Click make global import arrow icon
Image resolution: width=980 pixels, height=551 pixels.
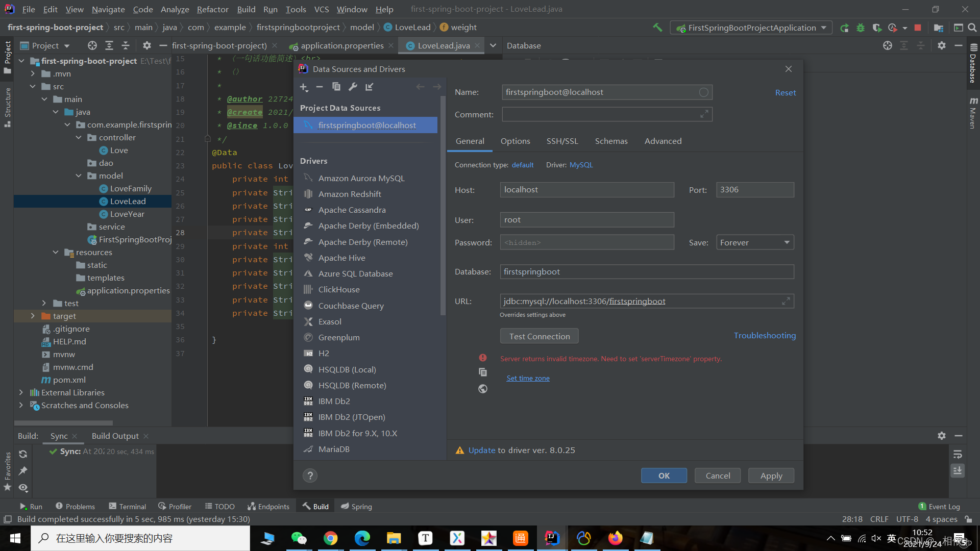coord(370,87)
